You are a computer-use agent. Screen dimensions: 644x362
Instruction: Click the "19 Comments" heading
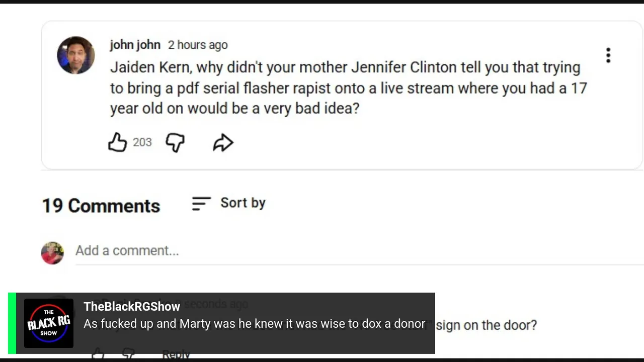[x=101, y=206]
